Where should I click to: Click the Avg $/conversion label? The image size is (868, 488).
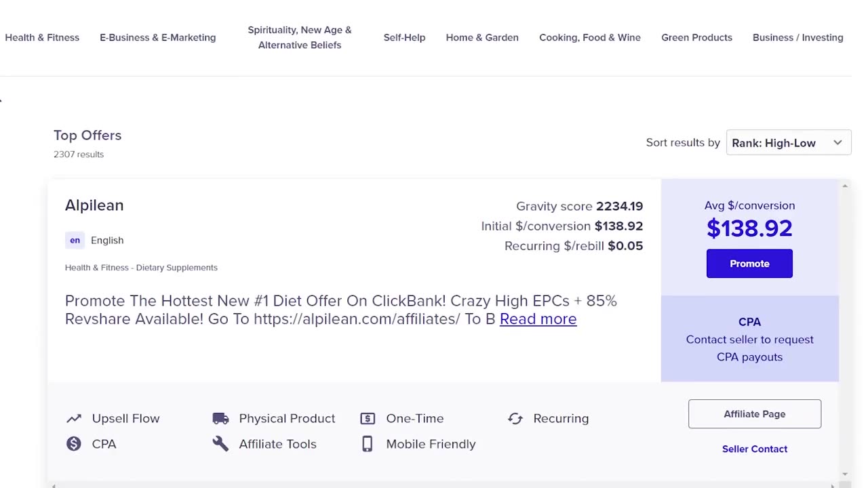click(x=749, y=205)
